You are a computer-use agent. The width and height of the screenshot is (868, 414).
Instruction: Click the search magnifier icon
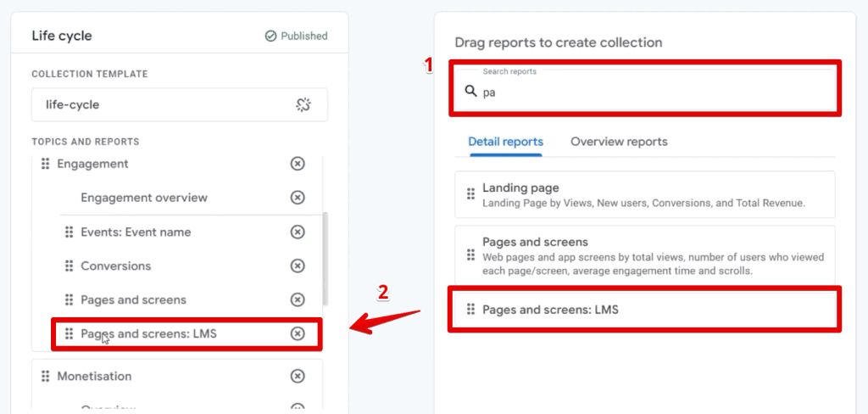click(470, 92)
